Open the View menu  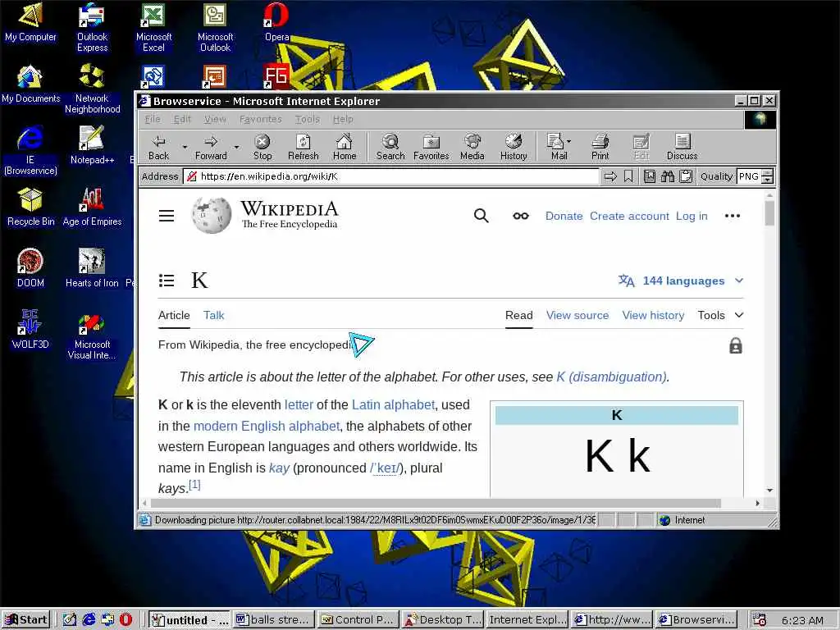tap(215, 119)
